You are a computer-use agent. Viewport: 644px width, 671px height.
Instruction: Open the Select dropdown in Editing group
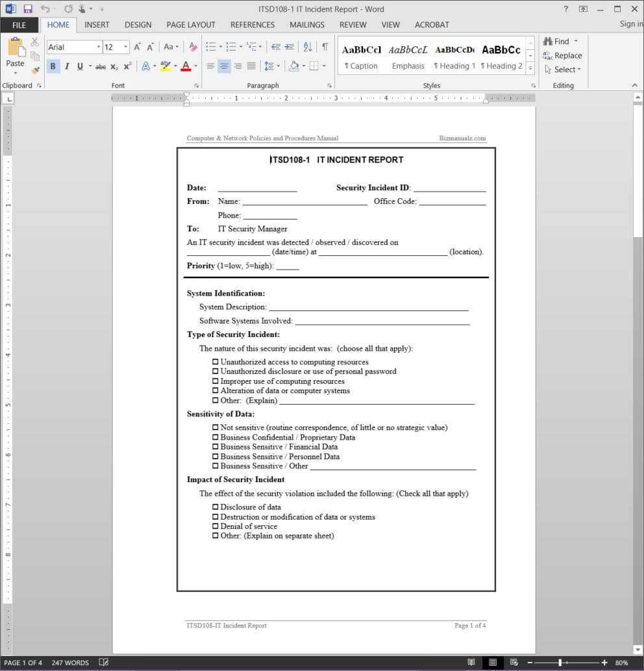tap(563, 70)
